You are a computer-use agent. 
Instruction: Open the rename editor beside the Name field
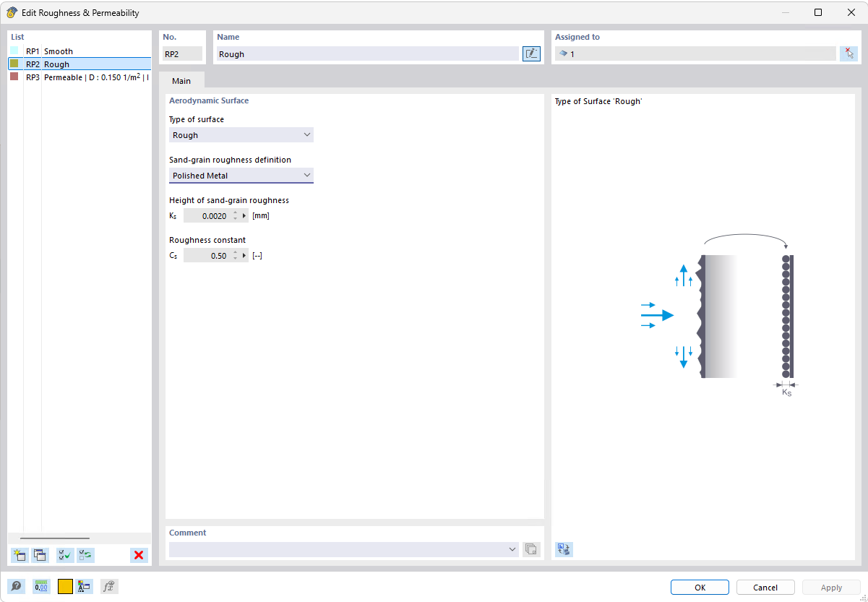click(x=531, y=53)
